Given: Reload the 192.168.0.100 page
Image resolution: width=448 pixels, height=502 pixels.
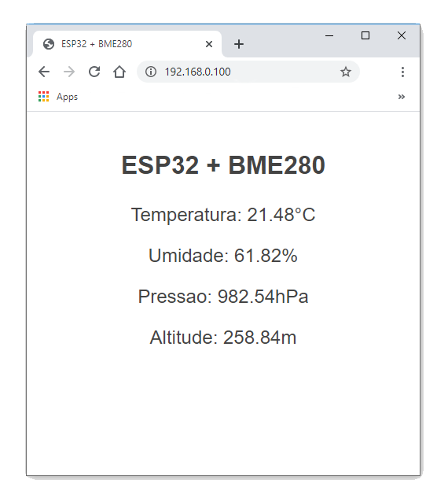Looking at the screenshot, I should [94, 72].
